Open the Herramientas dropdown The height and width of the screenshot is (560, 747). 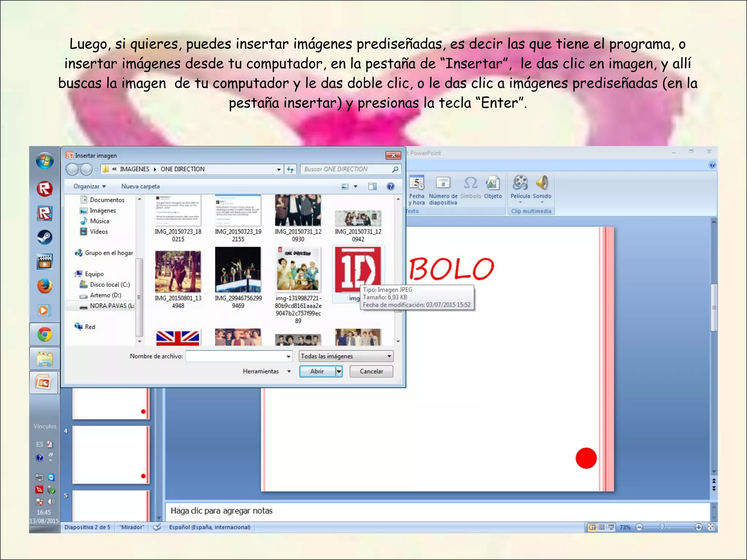coord(267,371)
